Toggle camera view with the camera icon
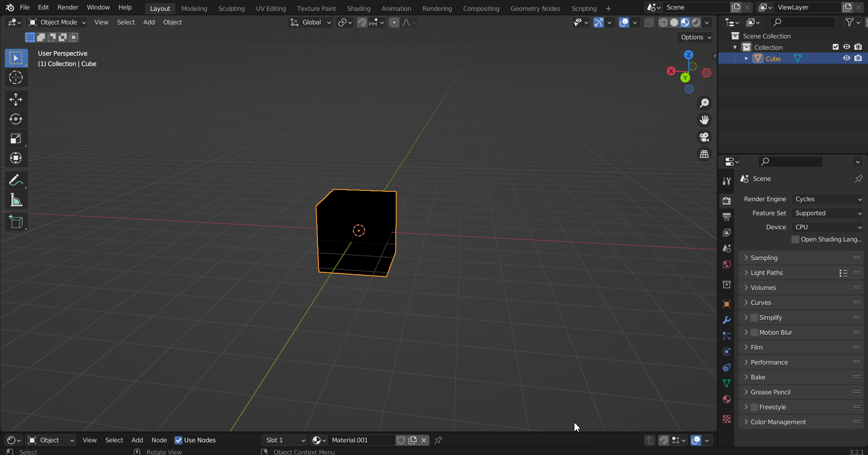 tap(704, 137)
